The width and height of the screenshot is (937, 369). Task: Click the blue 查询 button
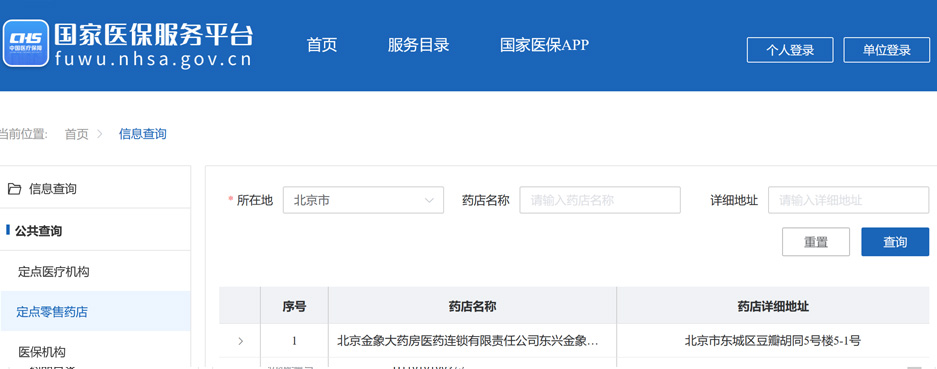[x=895, y=242]
